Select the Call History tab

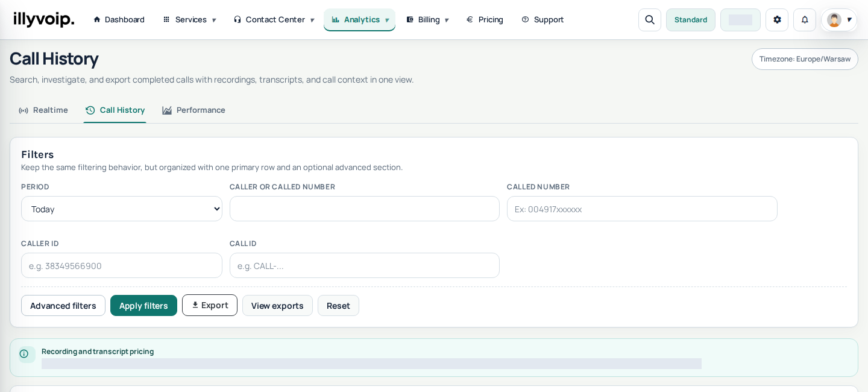click(x=115, y=110)
